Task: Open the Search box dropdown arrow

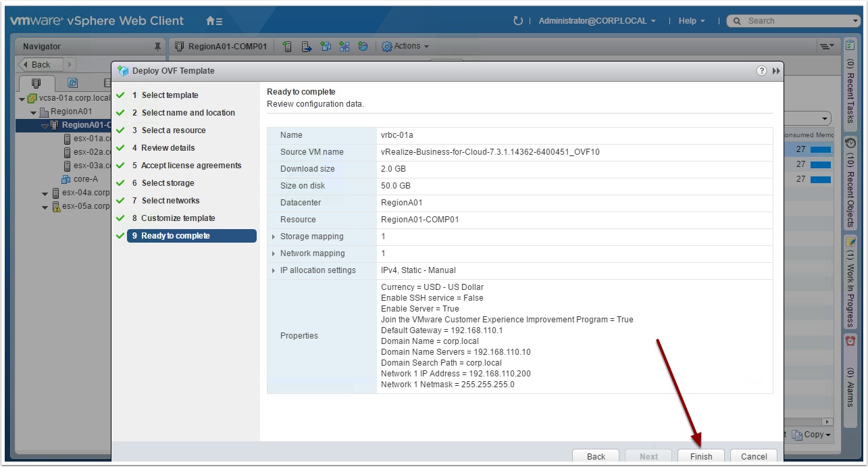Action: (857, 21)
